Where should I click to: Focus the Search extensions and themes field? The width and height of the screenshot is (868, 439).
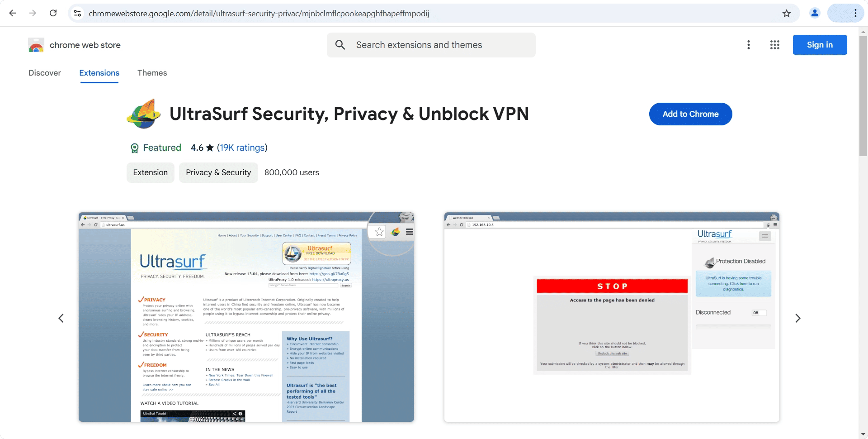(431, 45)
